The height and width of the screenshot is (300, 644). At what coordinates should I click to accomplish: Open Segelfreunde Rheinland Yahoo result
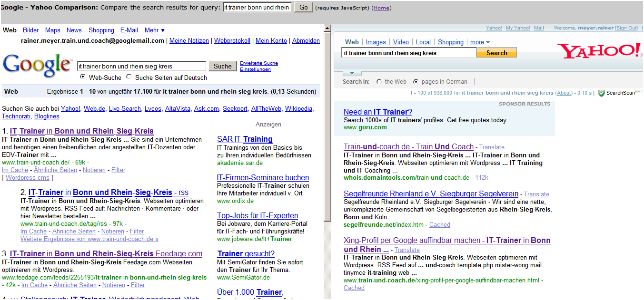[431, 194]
